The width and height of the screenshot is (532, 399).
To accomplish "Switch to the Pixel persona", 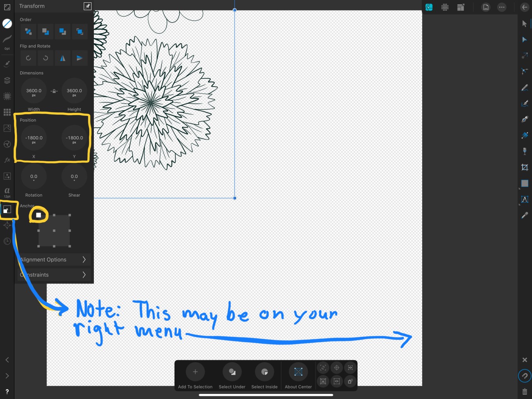I will point(445,7).
